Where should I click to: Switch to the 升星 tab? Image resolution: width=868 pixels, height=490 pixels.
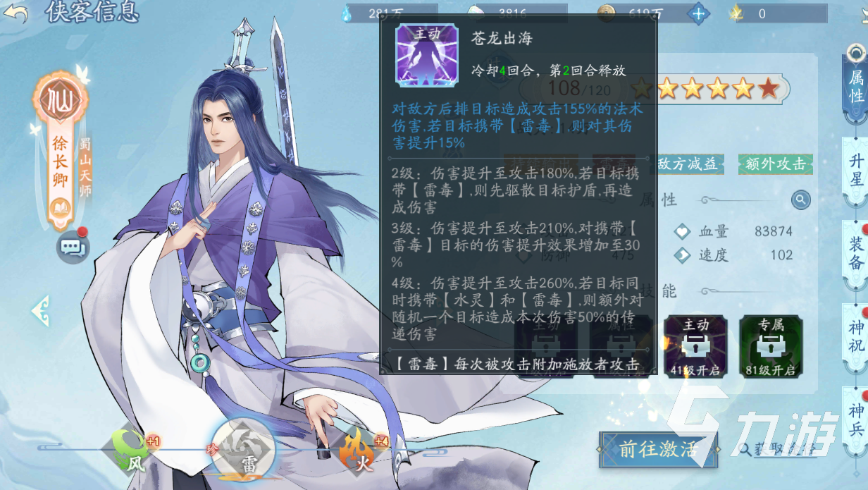(x=856, y=169)
